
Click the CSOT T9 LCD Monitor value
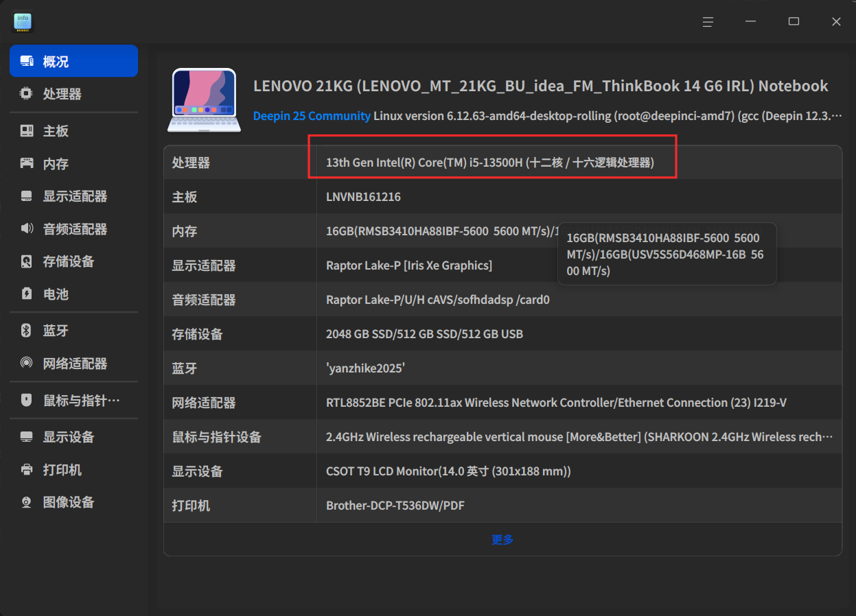pyautogui.click(x=448, y=471)
